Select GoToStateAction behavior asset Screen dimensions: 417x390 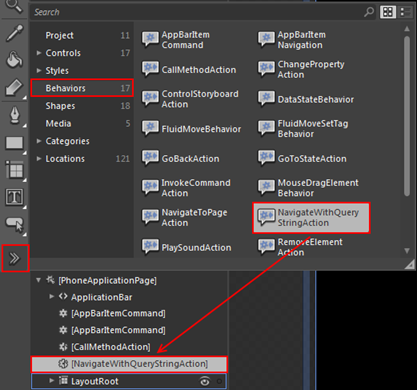coord(302,158)
